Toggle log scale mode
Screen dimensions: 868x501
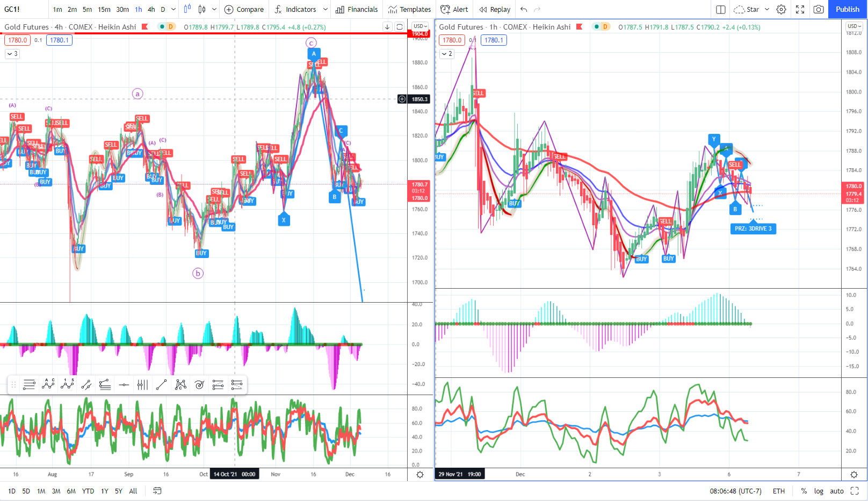click(819, 491)
